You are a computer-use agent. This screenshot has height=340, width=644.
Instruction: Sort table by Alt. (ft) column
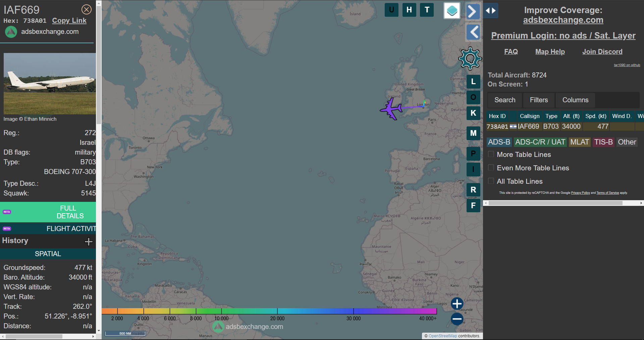click(571, 116)
